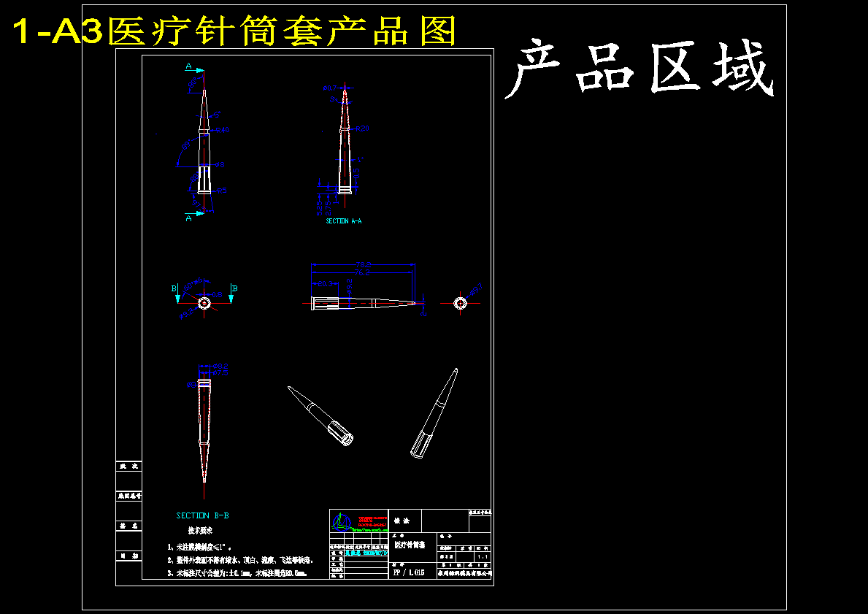Select the 2.75 vertical dimension

329,207
